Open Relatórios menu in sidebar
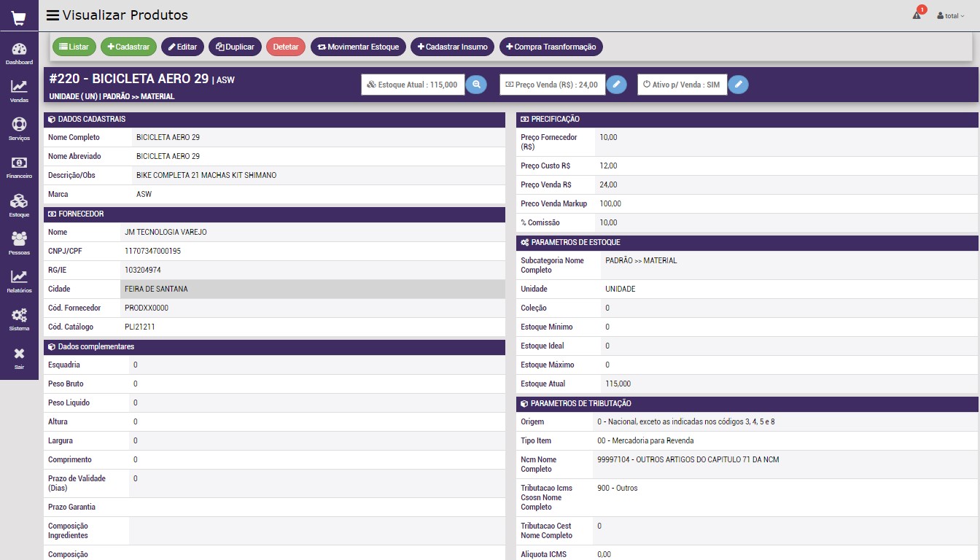Screen dimensions: 980x560 coord(19,281)
